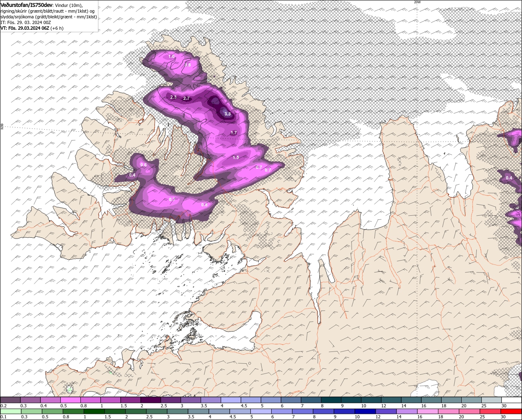The image size is (522, 420).
Task: Click the lower legend 0.1 tick label
Action: [3, 417]
